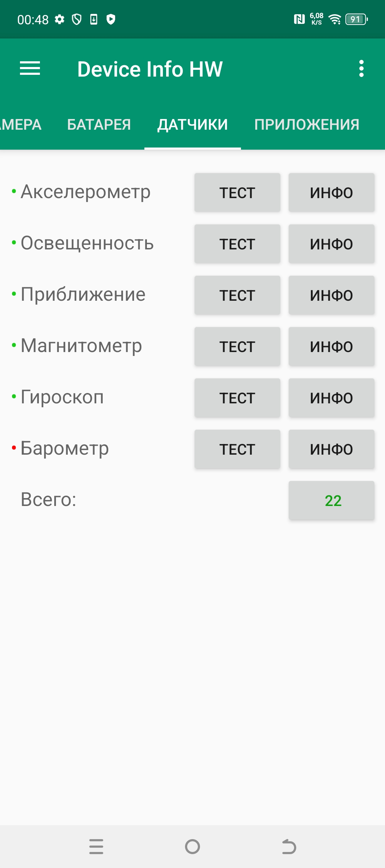
Task: Open the hamburger navigation menu
Action: click(30, 68)
